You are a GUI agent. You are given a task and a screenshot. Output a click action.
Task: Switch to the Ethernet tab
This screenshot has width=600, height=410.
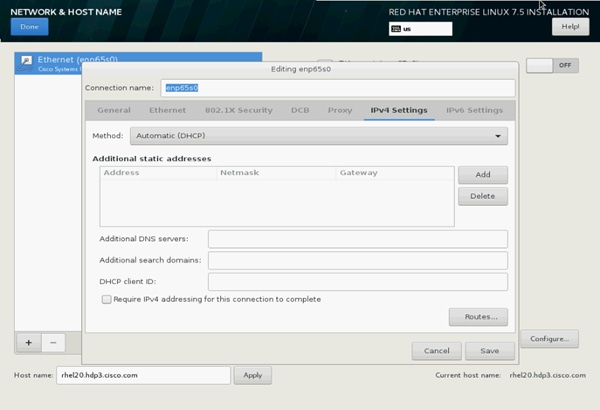coord(167,110)
